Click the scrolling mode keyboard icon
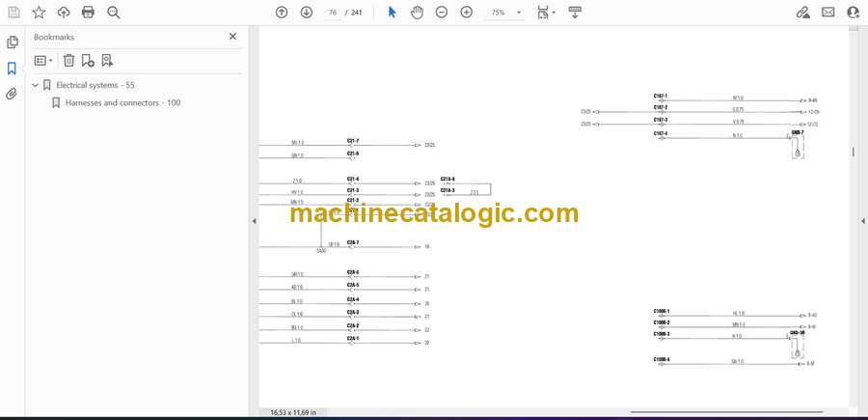This screenshot has width=868, height=420. pyautogui.click(x=575, y=13)
